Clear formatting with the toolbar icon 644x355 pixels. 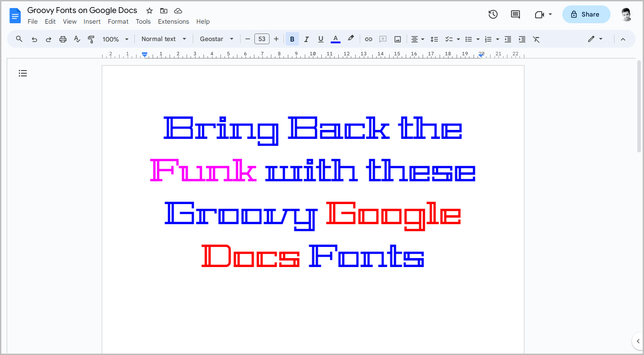(x=536, y=39)
